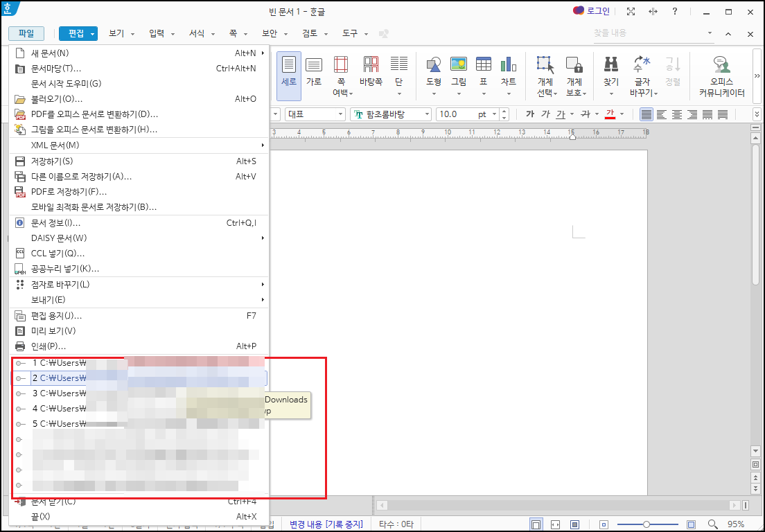Image resolution: width=765 pixels, height=532 pixels.
Task: Open object protect (개체 보호) tool
Action: click(x=575, y=76)
